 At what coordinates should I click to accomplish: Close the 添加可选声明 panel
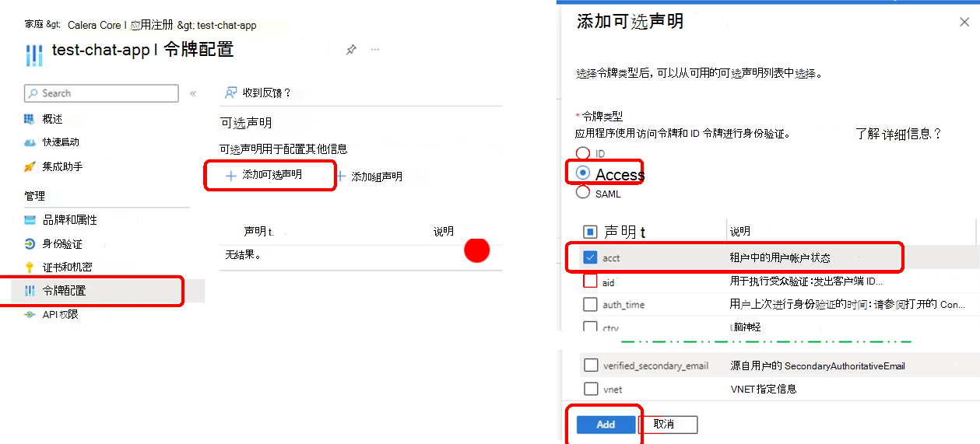(x=964, y=22)
